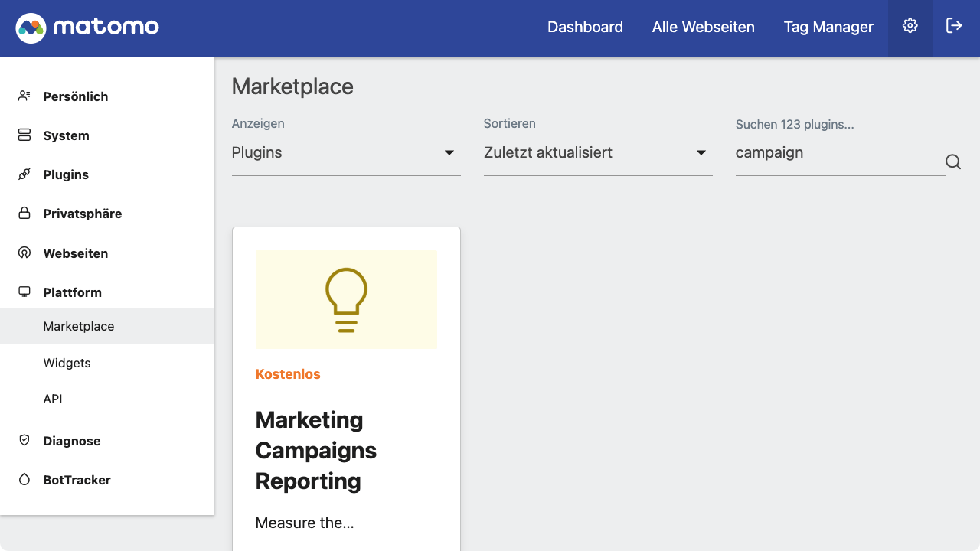Image resolution: width=980 pixels, height=551 pixels.
Task: Open the settings gear icon
Action: [x=910, y=26]
